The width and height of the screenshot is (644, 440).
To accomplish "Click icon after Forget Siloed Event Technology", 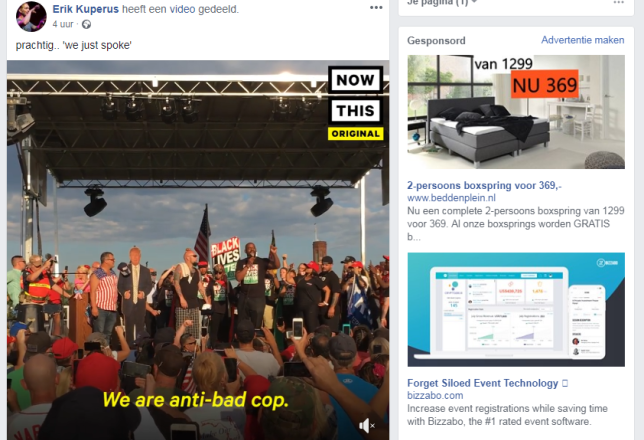I will point(565,383).
